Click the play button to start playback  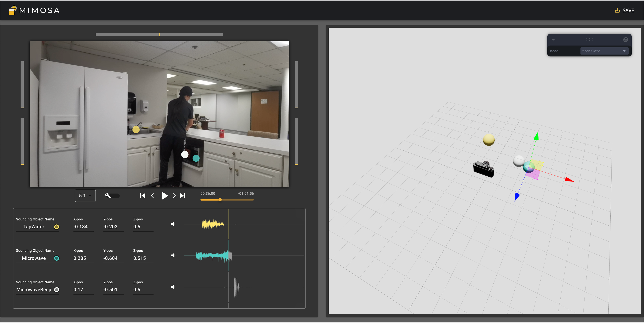163,196
